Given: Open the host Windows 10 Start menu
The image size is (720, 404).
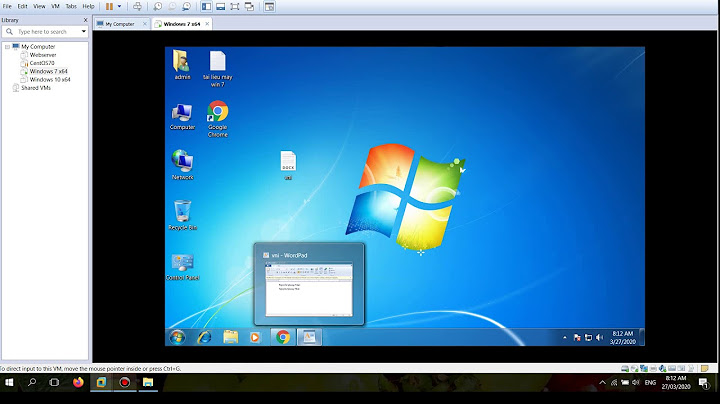Looking at the screenshot, I should [9, 382].
